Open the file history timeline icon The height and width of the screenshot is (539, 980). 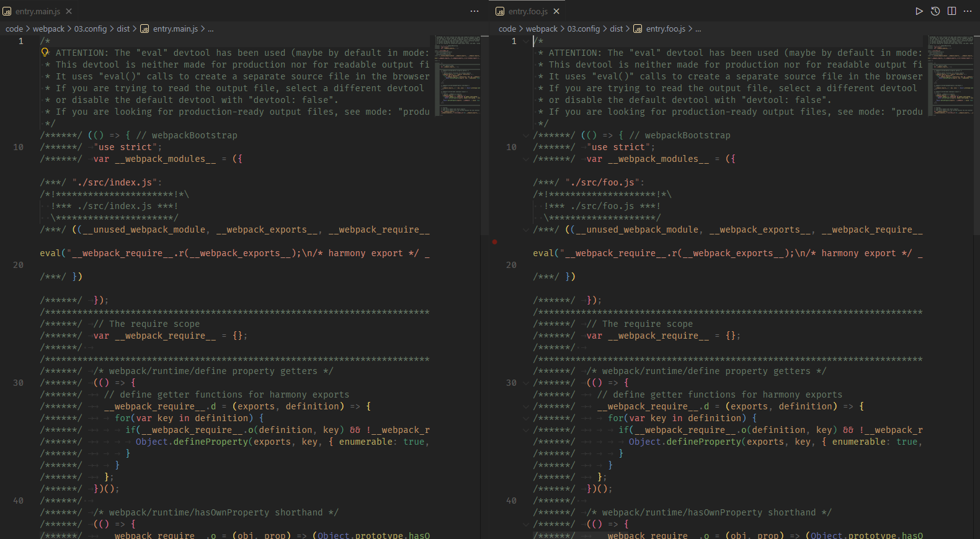click(935, 11)
